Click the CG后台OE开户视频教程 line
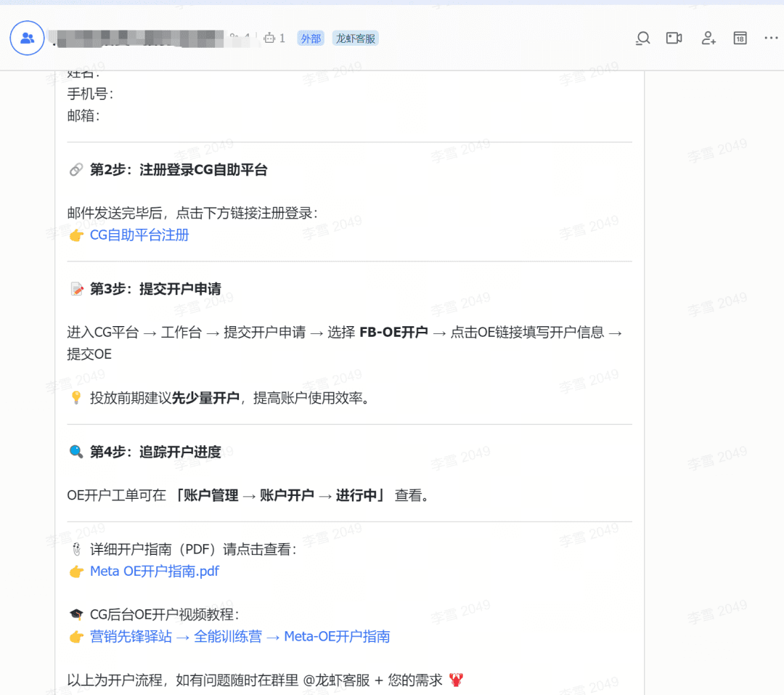 tap(165, 614)
